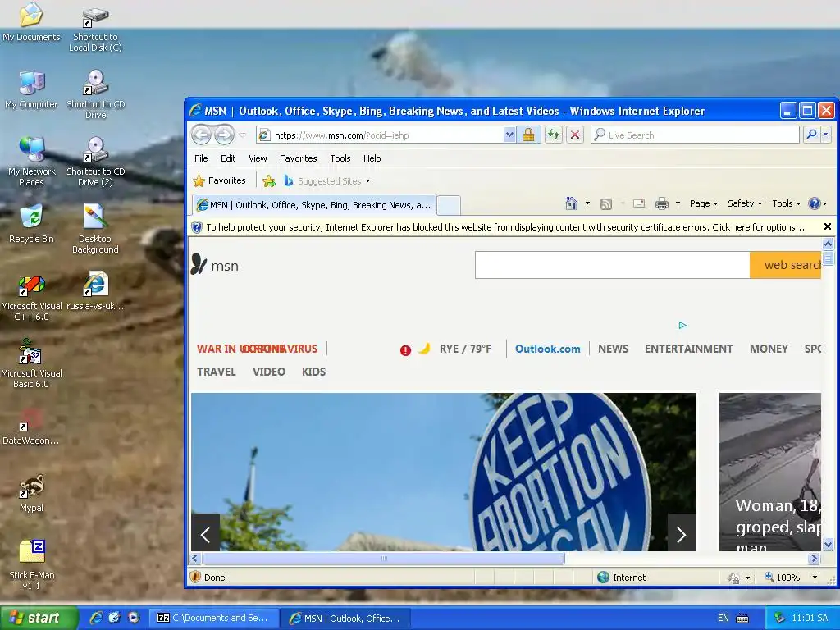
Task: Open the File menu
Action: click(x=201, y=158)
